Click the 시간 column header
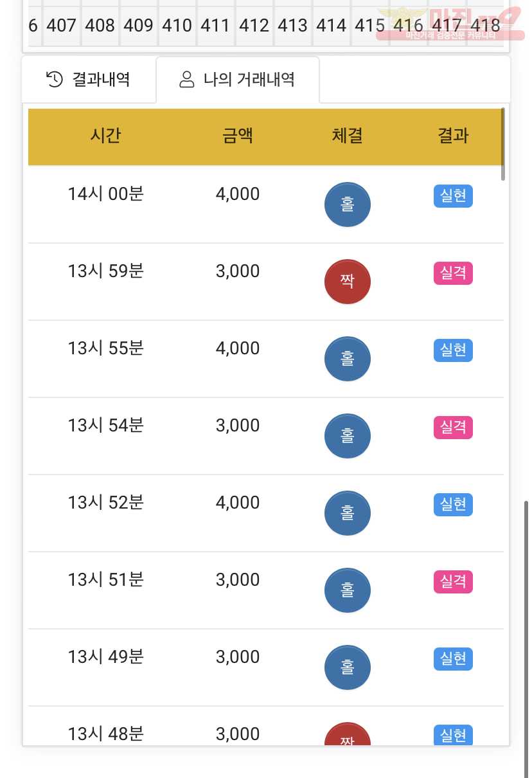This screenshot has width=532, height=778. click(106, 136)
